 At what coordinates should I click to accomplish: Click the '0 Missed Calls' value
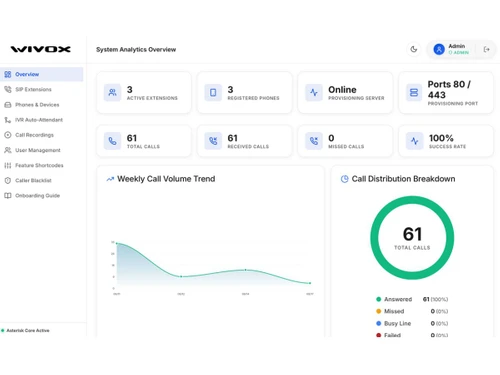331,138
